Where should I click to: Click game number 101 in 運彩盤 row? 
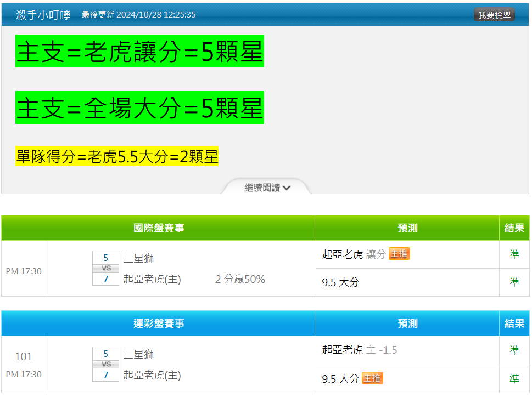tap(24, 356)
